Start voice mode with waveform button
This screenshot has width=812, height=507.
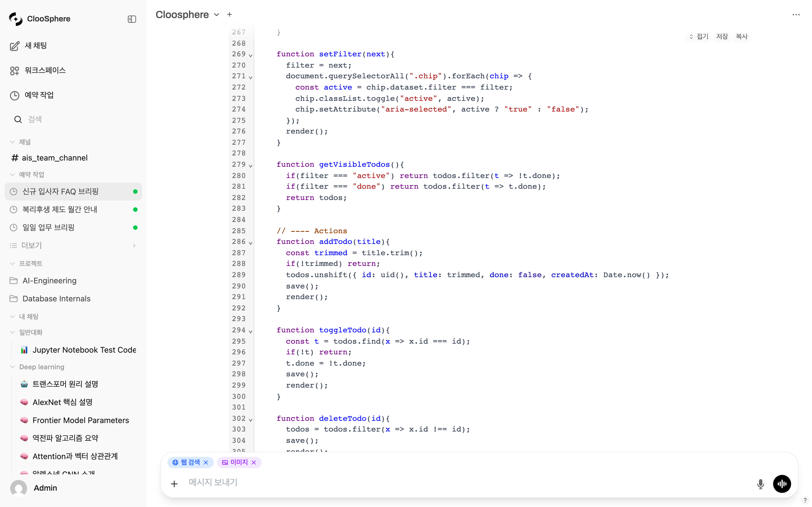pyautogui.click(x=782, y=484)
